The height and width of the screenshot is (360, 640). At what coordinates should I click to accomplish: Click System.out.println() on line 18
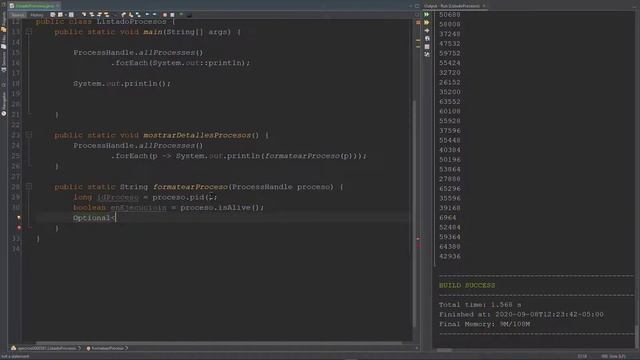pos(122,83)
